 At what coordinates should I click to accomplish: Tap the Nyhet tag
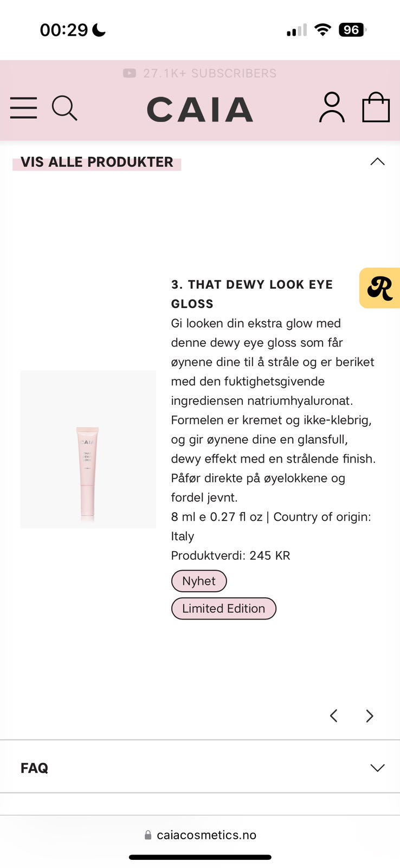tap(199, 581)
